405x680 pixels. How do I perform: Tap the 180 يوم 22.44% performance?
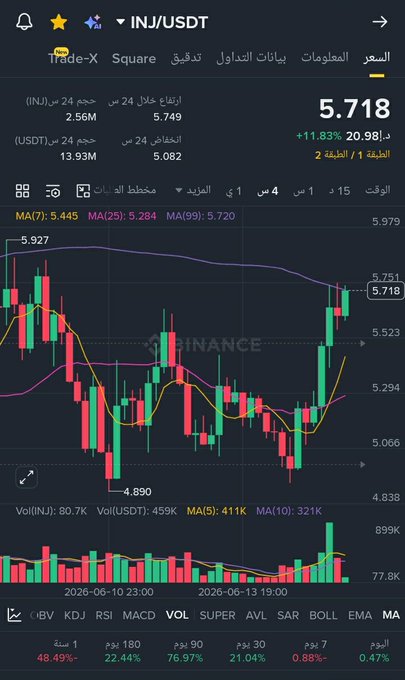(x=123, y=651)
